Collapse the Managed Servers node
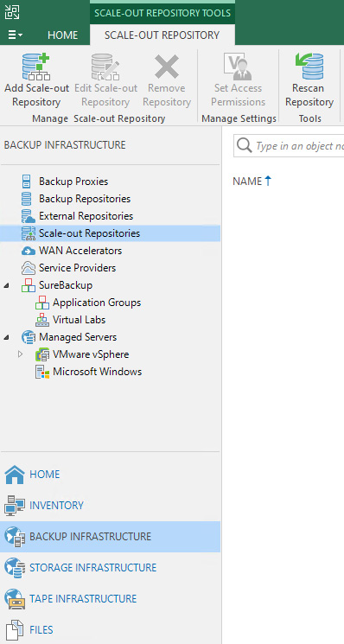The width and height of the screenshot is (344, 644). pyautogui.click(x=7, y=337)
